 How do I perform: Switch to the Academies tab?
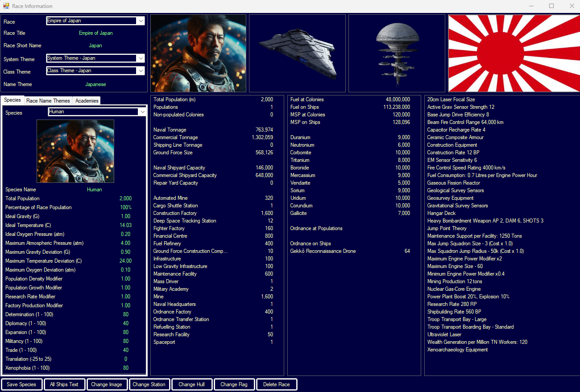(87, 101)
